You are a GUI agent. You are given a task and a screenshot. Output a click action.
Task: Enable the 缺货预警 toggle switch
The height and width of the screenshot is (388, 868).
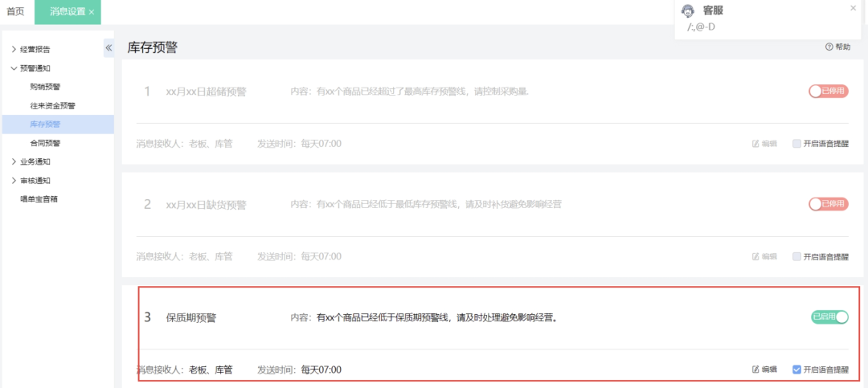pyautogui.click(x=829, y=204)
